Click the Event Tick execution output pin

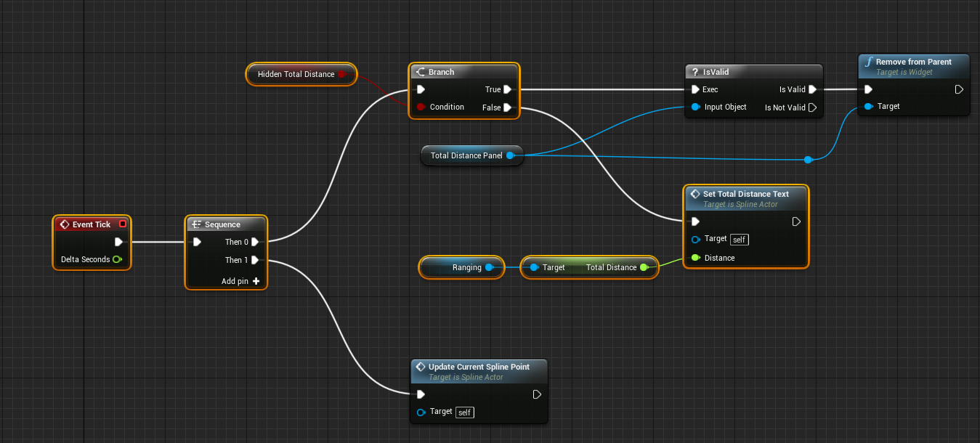tap(118, 242)
